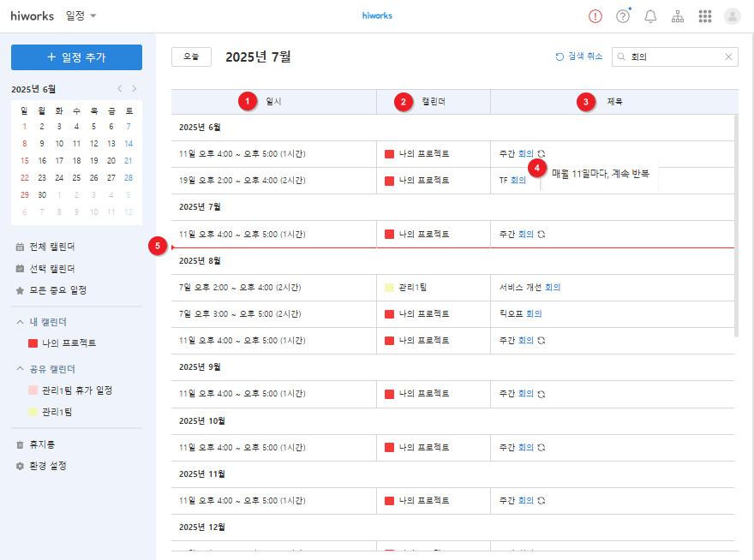This screenshot has height=560, width=754.
Task: Toggle the 관리1팀 calendar swatch in the sidebar
Action: pyautogui.click(x=33, y=412)
